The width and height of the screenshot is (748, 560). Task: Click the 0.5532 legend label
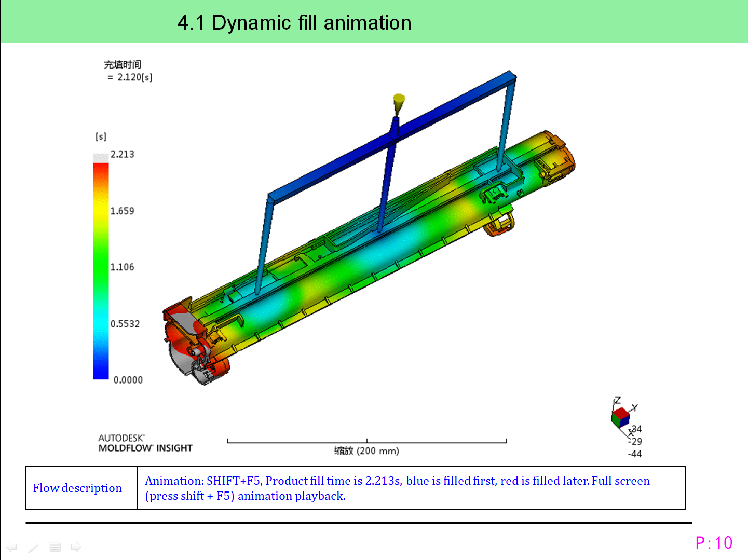coord(125,324)
